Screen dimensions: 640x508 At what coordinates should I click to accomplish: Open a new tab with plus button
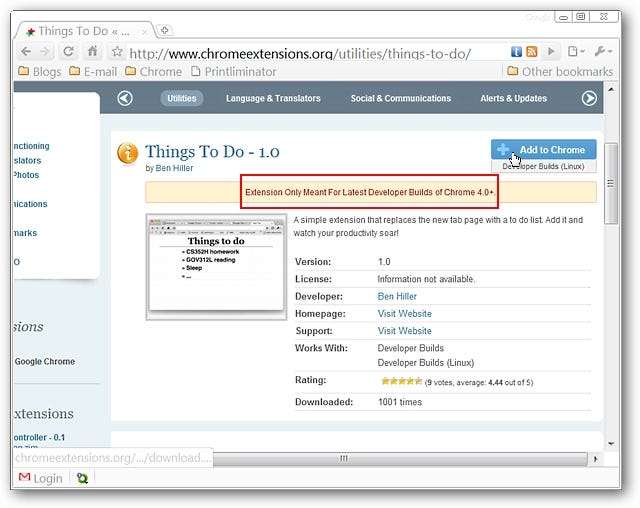[164, 30]
